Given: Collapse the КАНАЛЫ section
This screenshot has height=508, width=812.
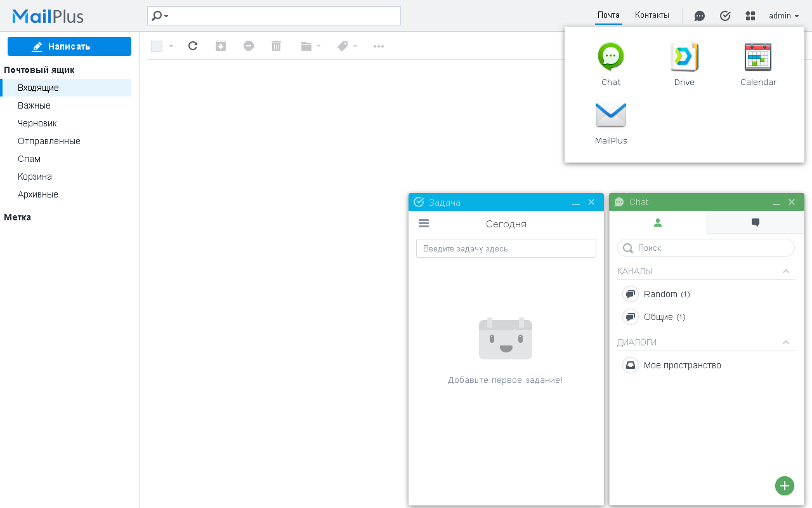Looking at the screenshot, I should [x=786, y=271].
